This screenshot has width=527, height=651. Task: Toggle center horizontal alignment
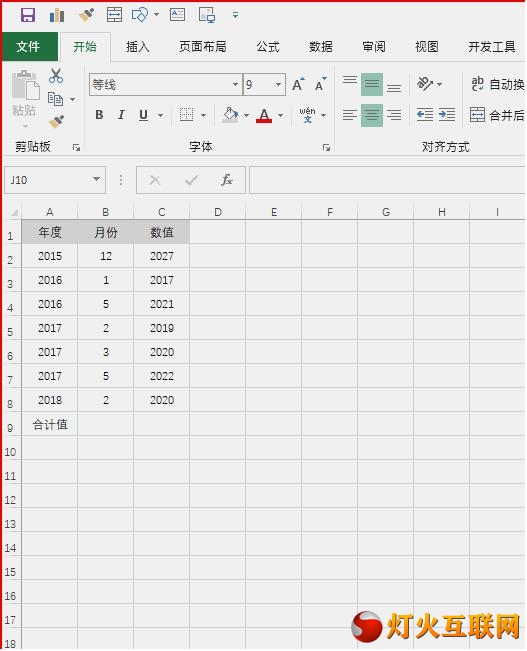[372, 115]
